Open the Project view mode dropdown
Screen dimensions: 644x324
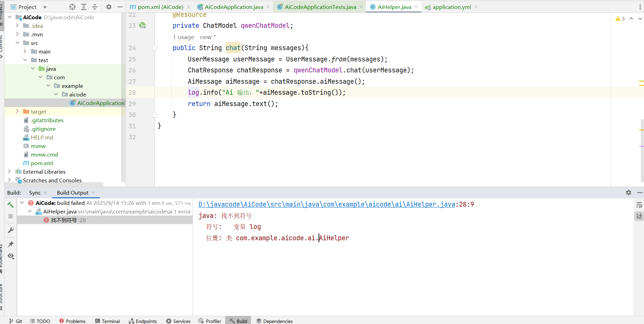[x=45, y=7]
